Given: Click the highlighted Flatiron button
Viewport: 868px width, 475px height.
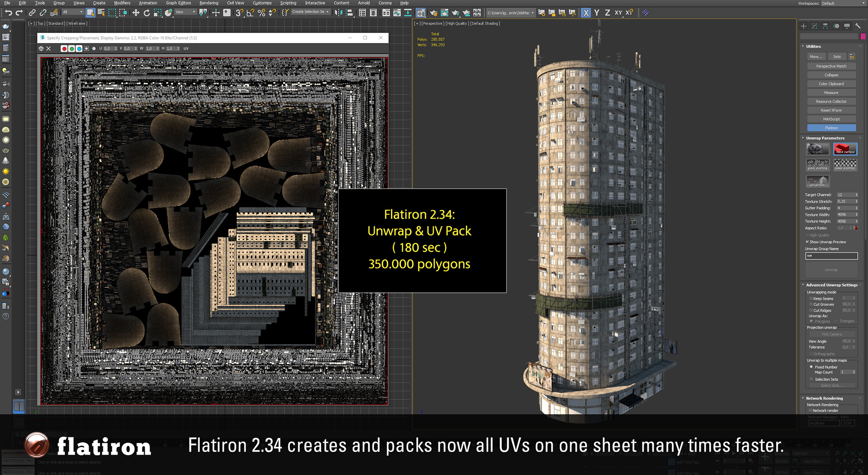Looking at the screenshot, I should (831, 128).
